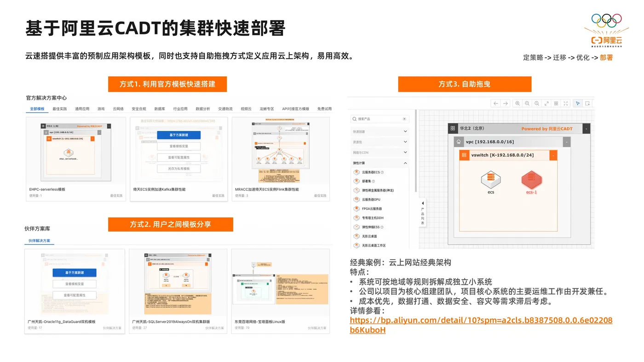
Task: Click the zoom-out magnifier icon
Action: click(x=527, y=103)
